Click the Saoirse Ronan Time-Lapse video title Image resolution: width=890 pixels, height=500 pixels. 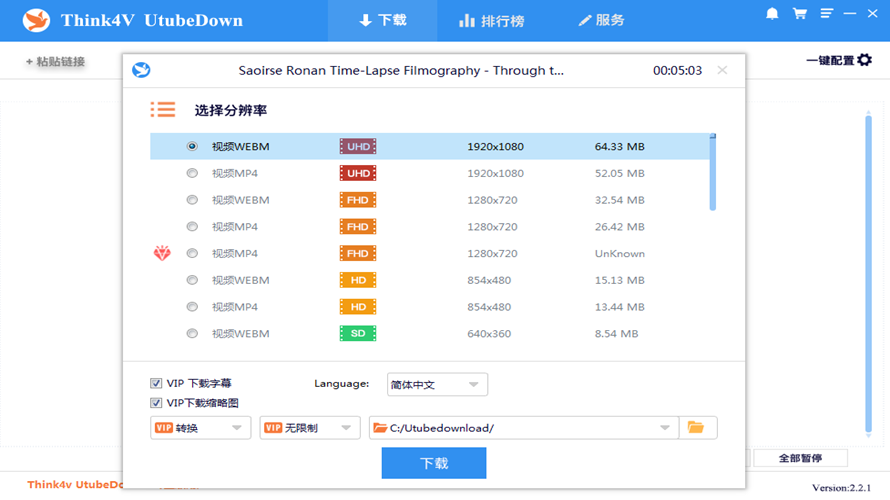coord(401,70)
